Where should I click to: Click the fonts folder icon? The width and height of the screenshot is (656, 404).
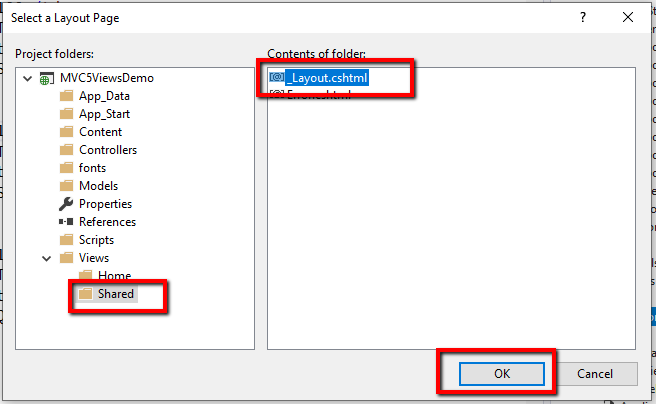click(67, 168)
